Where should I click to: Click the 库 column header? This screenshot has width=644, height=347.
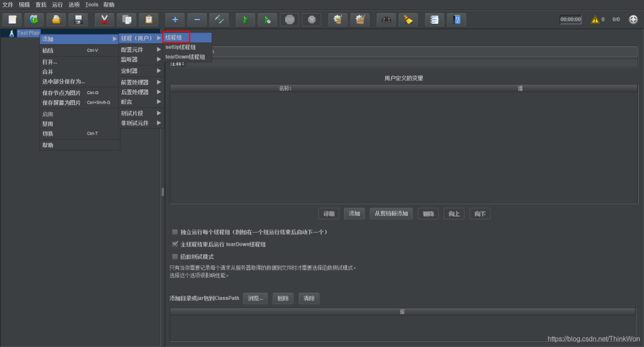point(403,312)
